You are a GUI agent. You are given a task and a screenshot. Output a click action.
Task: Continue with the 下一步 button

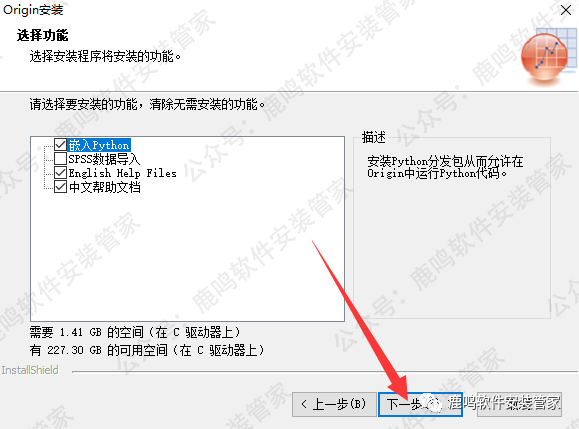click(x=420, y=404)
